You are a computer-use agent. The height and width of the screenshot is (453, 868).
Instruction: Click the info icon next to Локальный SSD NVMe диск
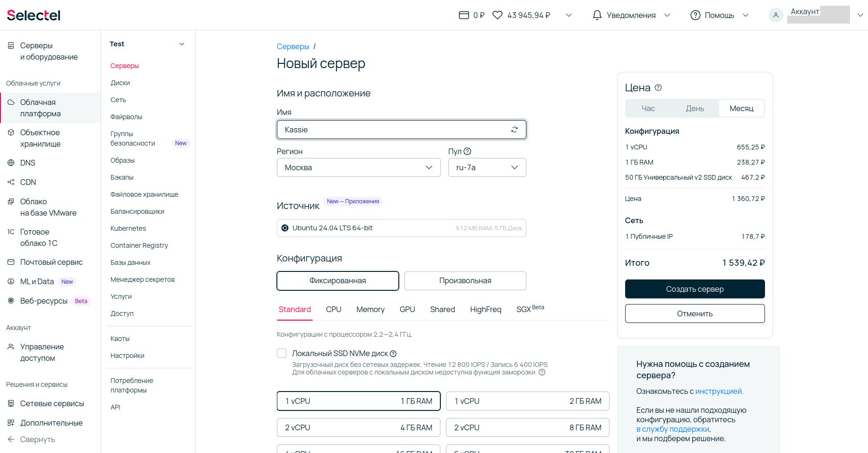click(393, 354)
